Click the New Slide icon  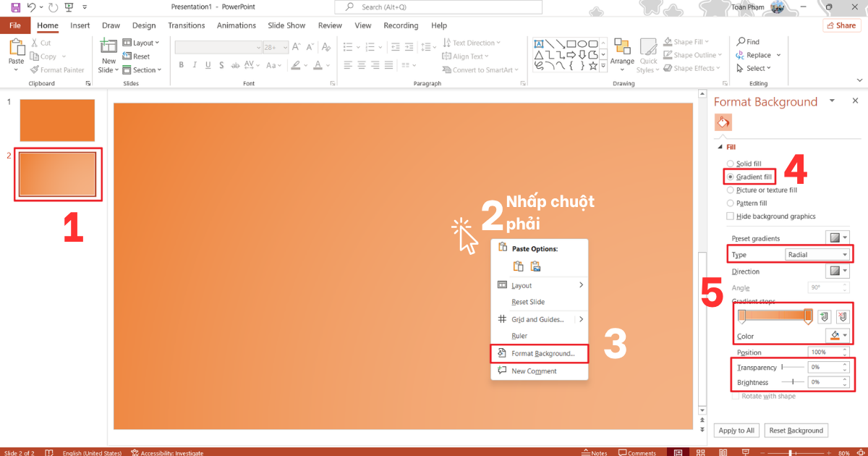pyautogui.click(x=109, y=46)
